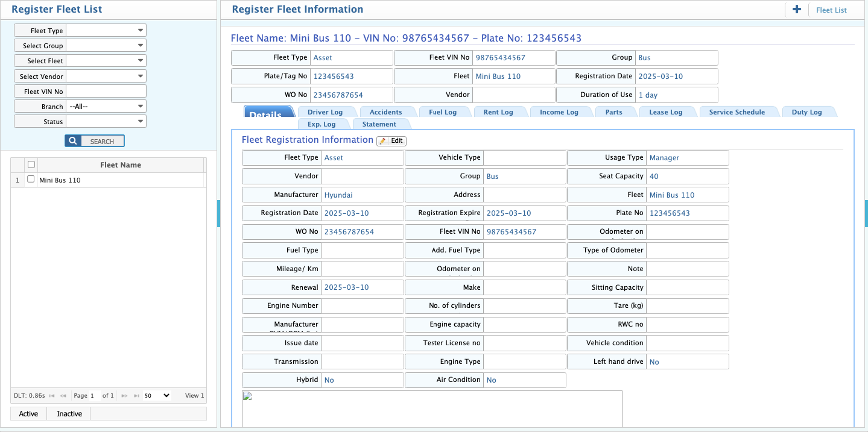Open the Fleet Type dropdown

106,30
